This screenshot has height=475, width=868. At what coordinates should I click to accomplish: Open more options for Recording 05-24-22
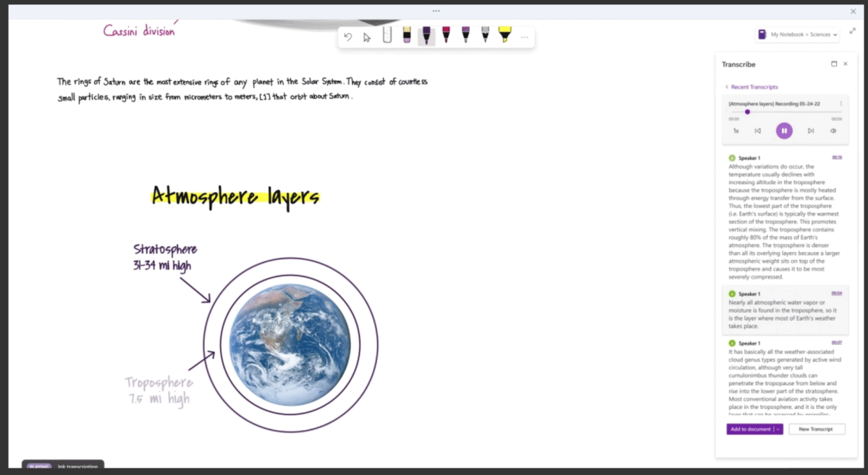point(841,104)
